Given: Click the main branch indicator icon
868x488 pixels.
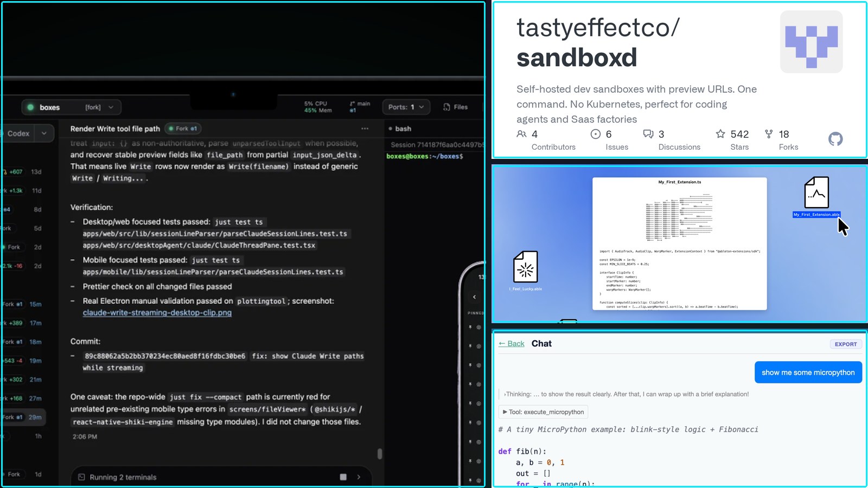Looking at the screenshot, I should click(352, 104).
